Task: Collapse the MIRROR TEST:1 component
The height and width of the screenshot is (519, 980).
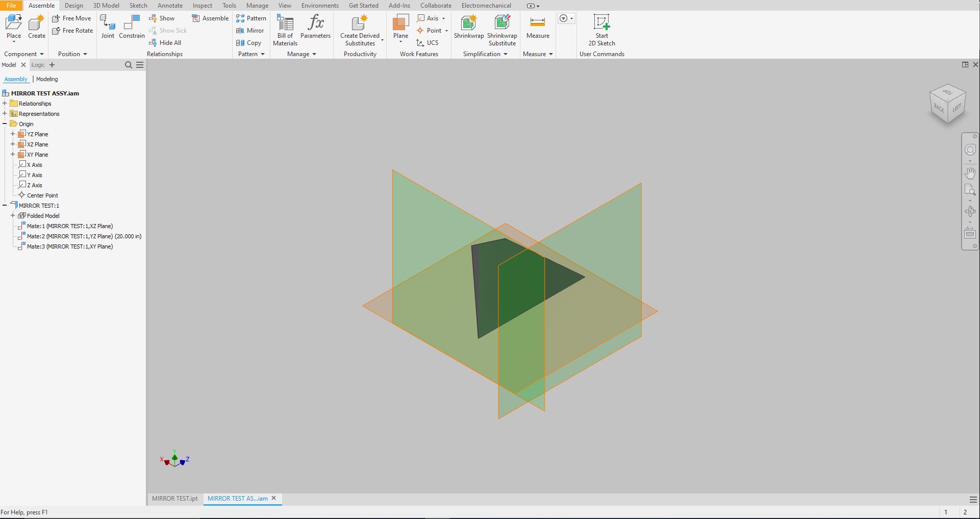Action: [5, 206]
